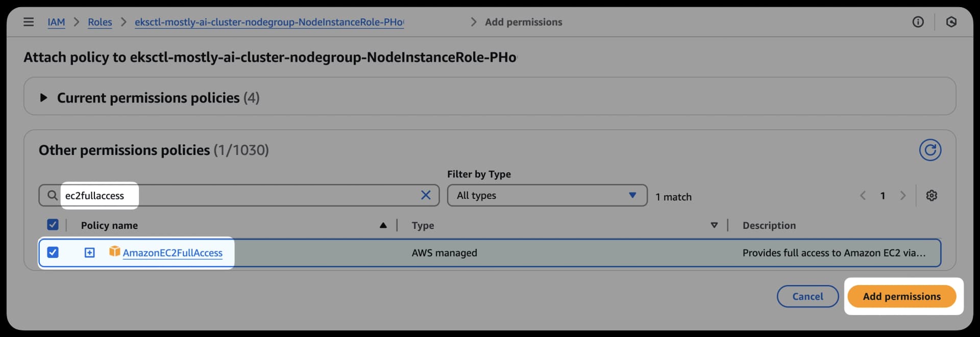Click the Type column header

(423, 225)
